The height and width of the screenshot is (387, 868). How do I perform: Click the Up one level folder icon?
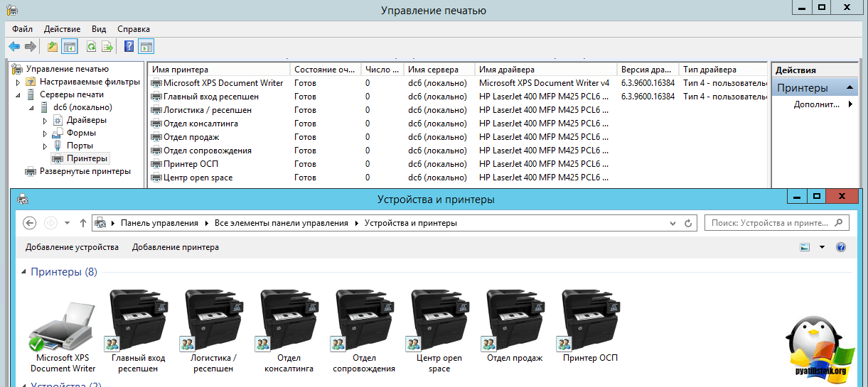click(x=52, y=47)
